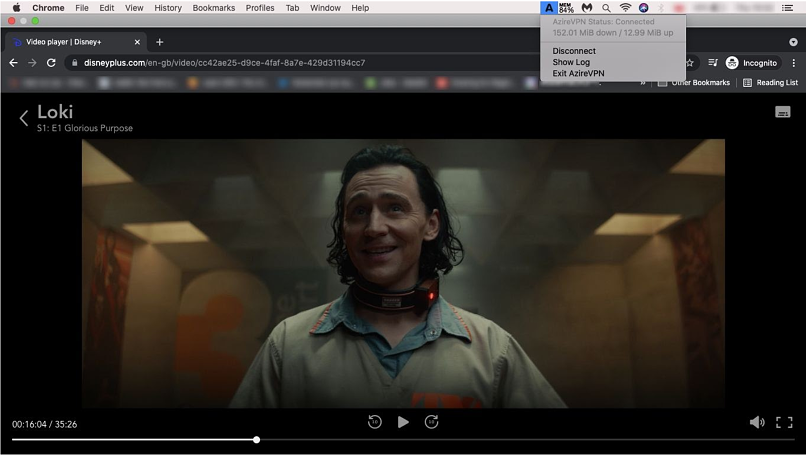The height and width of the screenshot is (455, 806).
Task: Go forward in Chrome history
Action: [32, 63]
